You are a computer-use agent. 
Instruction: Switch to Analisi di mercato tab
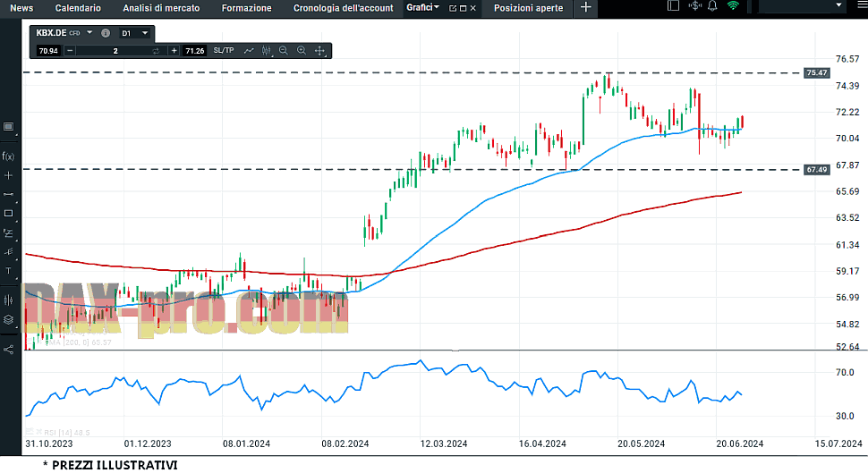click(161, 8)
